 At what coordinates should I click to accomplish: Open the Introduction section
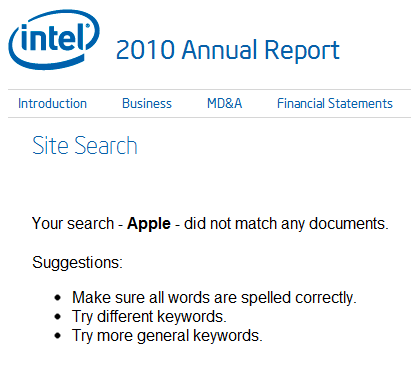[x=52, y=104]
